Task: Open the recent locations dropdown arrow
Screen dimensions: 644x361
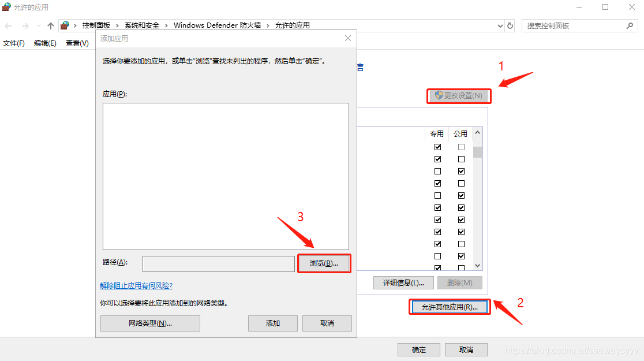Action: (x=39, y=25)
